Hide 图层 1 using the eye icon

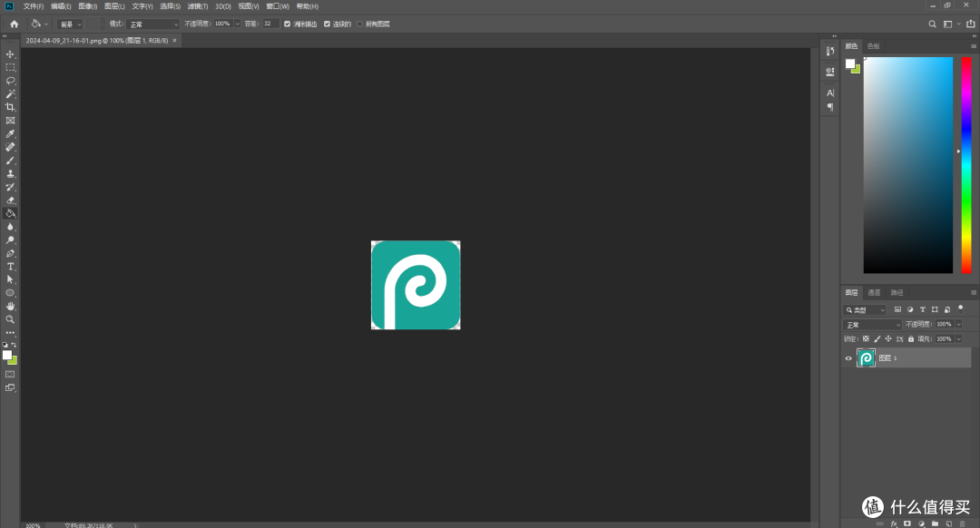click(x=848, y=358)
